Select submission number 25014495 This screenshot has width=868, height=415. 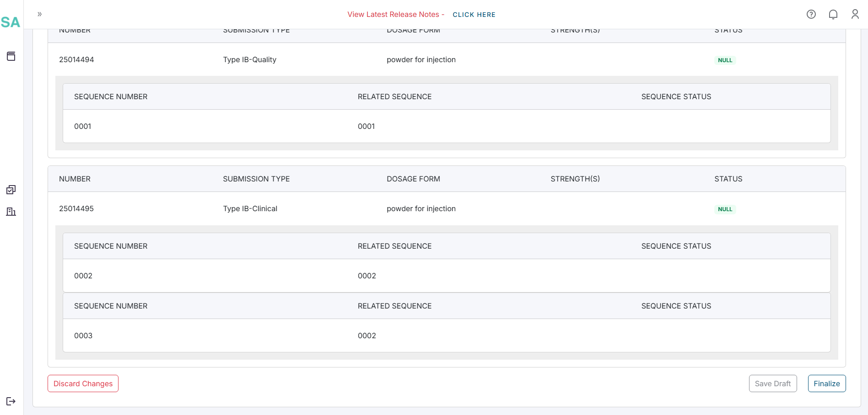click(x=76, y=208)
